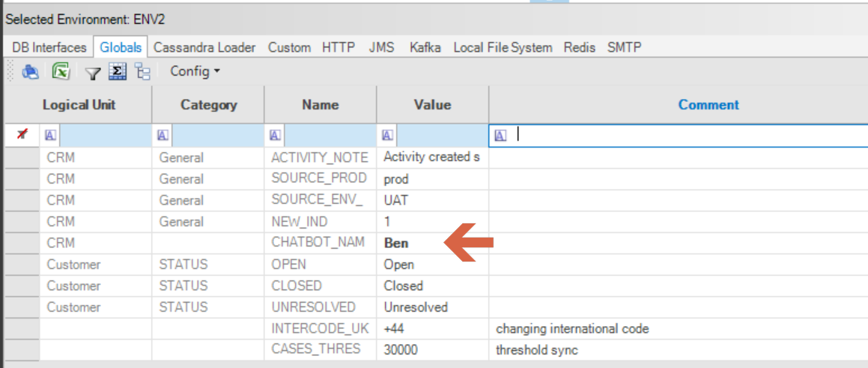Viewport: 868px width, 368px height.
Task: Click the sigma summary icon
Action: pyautogui.click(x=117, y=72)
